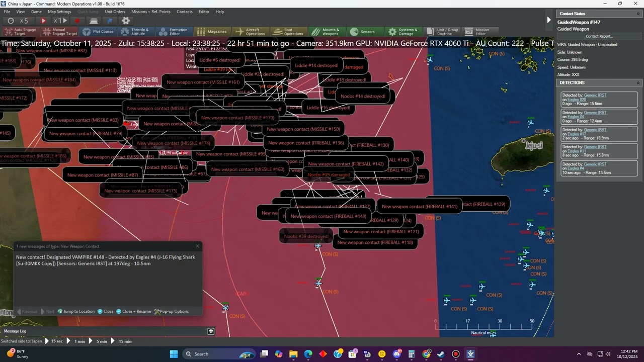Open the Editor menu

pos(204,12)
